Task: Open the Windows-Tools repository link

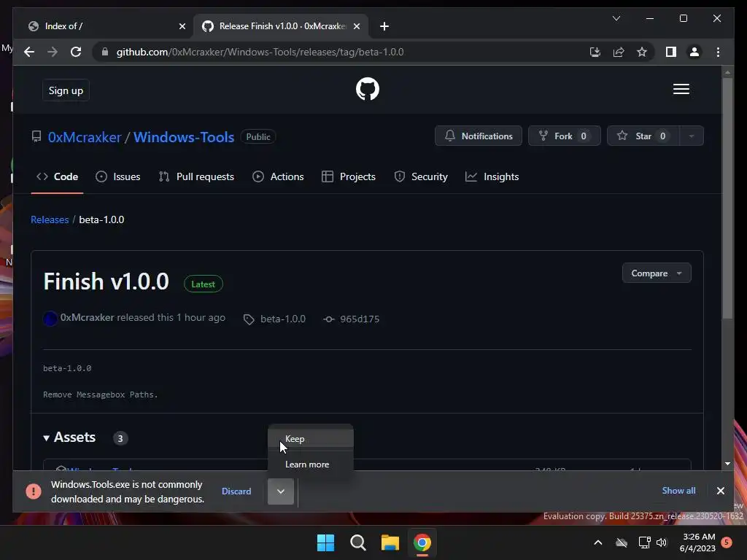Action: (x=184, y=137)
